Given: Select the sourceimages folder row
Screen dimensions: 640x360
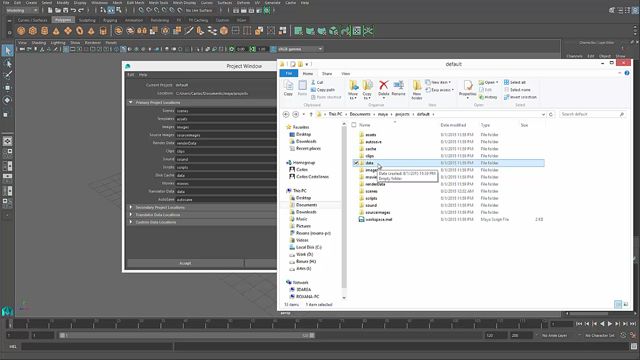Looking at the screenshot, I should click(x=448, y=212).
